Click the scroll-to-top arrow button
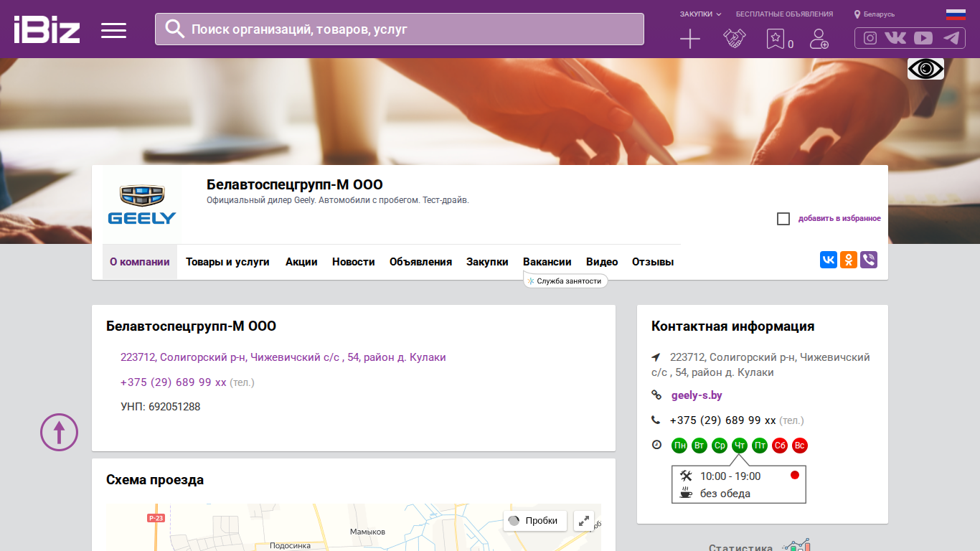This screenshot has width=980, height=551. coord(59,432)
